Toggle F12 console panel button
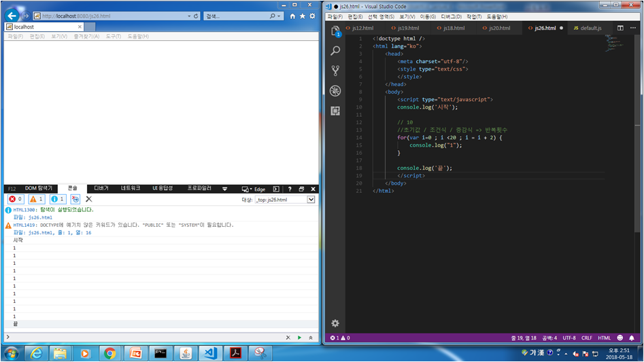The height and width of the screenshot is (362, 644). click(x=276, y=189)
